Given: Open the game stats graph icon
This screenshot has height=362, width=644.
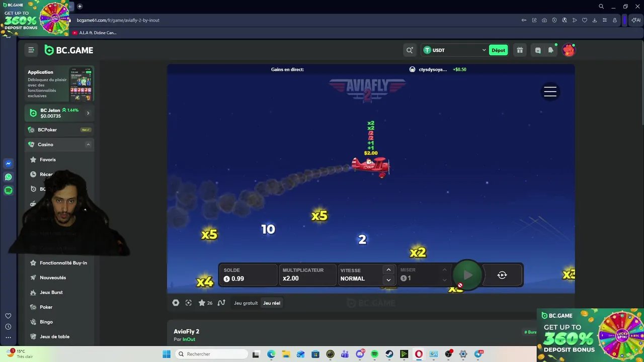Looking at the screenshot, I should (221, 303).
